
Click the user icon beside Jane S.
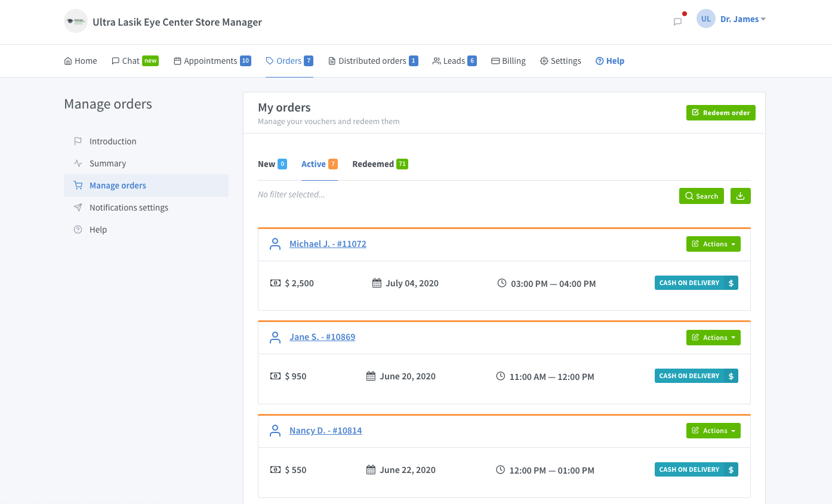tap(275, 338)
